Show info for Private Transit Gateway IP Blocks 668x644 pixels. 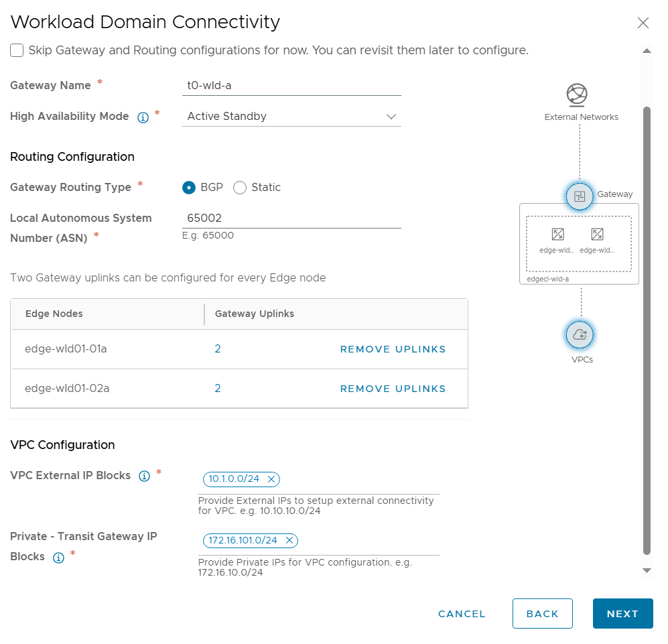point(58,558)
